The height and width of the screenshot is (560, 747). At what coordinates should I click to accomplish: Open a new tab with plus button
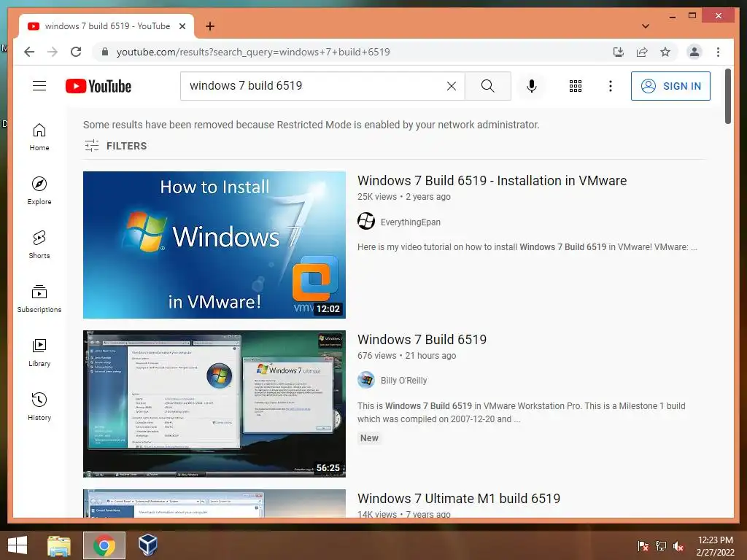210,26
